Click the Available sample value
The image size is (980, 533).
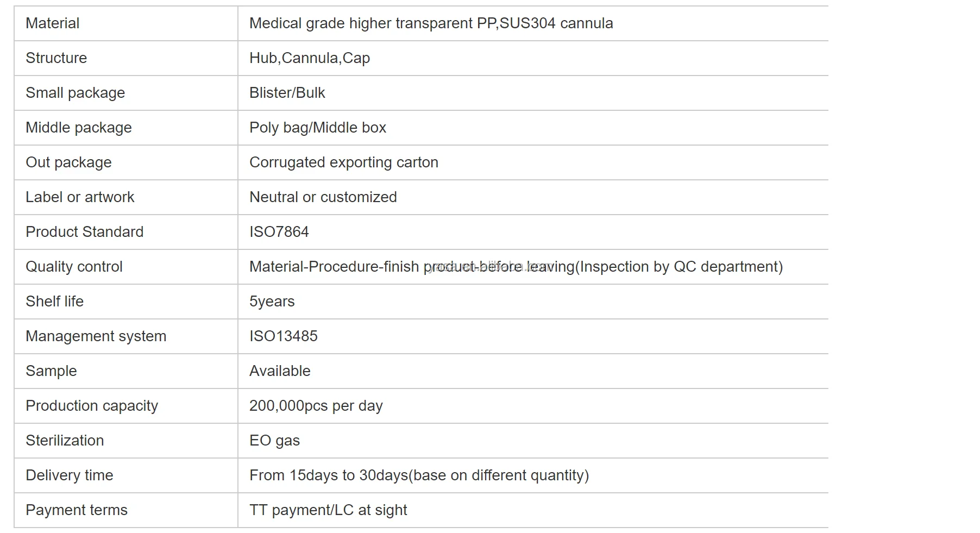click(280, 371)
